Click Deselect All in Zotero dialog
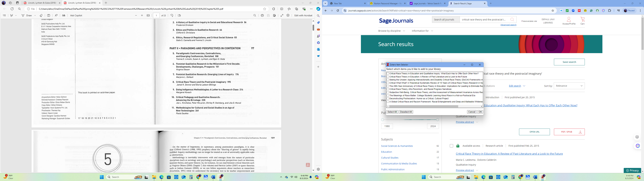Viewport: 644px width, 181px height. [x=406, y=112]
